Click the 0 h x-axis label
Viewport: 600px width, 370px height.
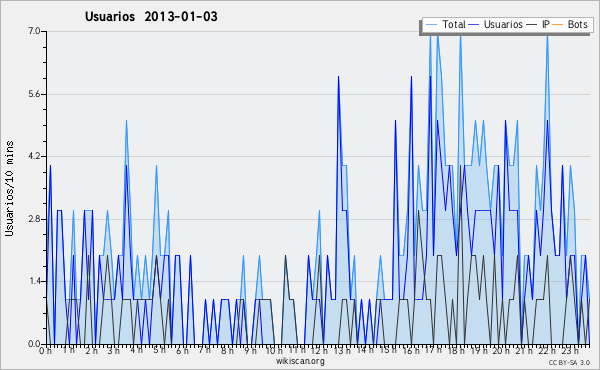coord(45,351)
